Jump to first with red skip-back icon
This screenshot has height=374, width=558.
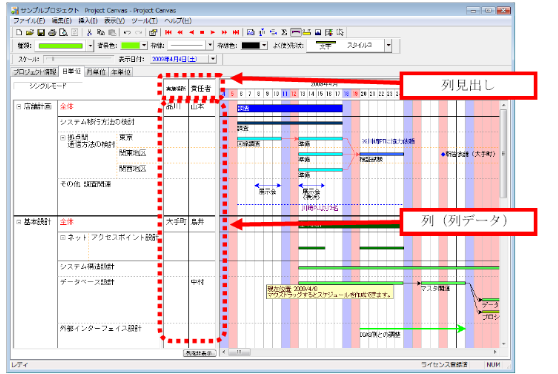point(168,32)
